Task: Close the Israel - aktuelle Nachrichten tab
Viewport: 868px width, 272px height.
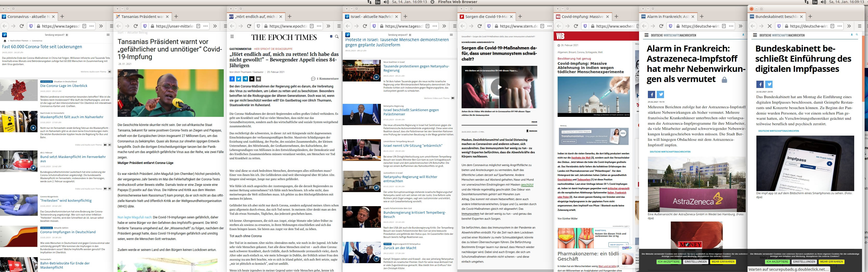Action: (396, 16)
